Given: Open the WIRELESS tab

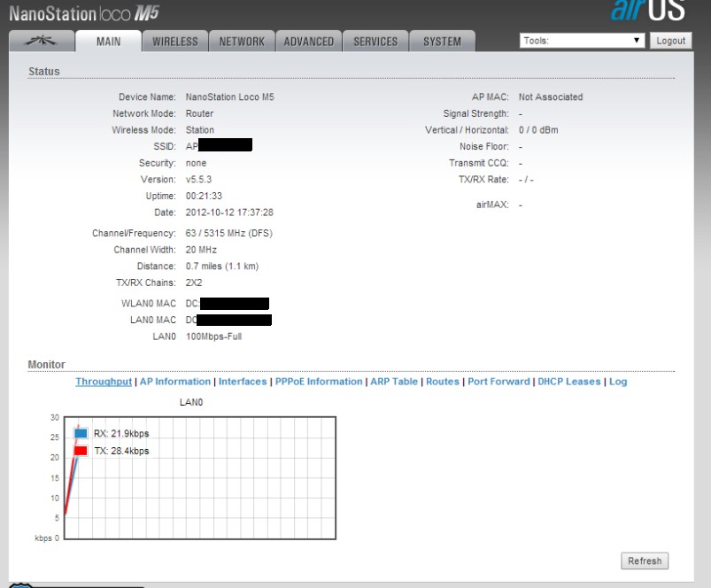Looking at the screenshot, I should [x=175, y=42].
